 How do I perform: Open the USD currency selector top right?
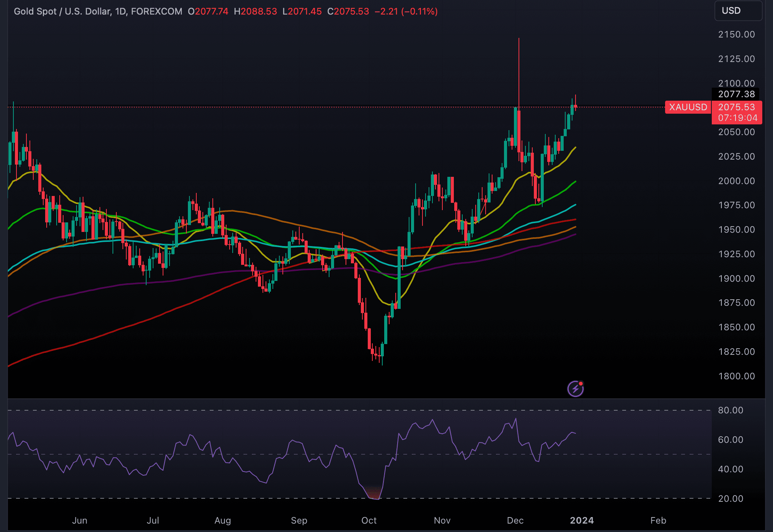tap(738, 11)
